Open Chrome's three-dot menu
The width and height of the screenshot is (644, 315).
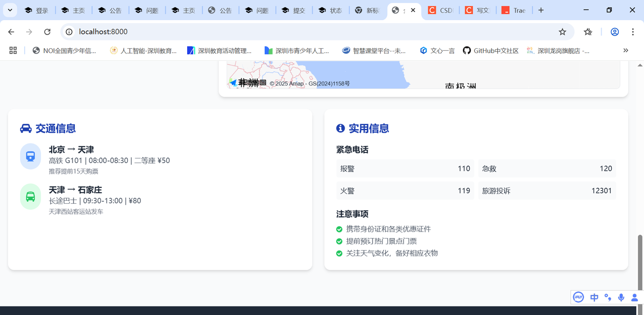633,31
